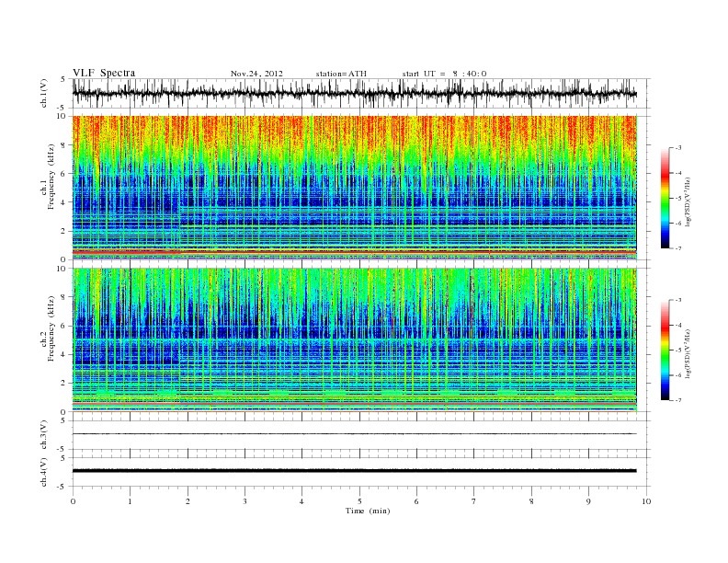The image size is (728, 563).
Task: Click the ch.2 spectrogram color bar
Action: [665, 350]
